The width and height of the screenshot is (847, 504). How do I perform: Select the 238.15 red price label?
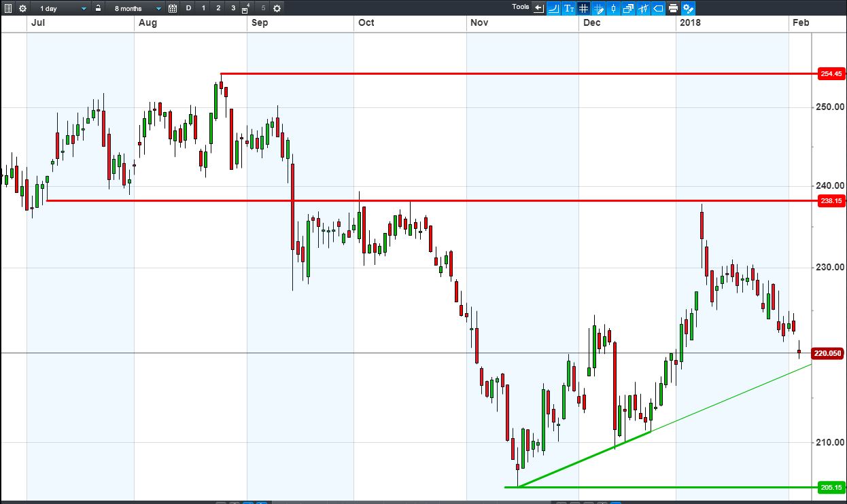pyautogui.click(x=831, y=201)
